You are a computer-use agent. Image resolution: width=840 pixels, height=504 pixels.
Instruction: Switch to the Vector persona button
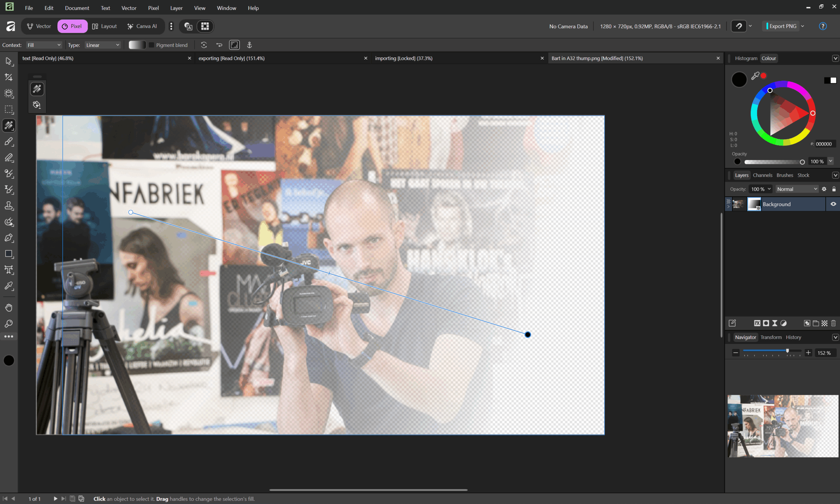pyautogui.click(x=39, y=26)
